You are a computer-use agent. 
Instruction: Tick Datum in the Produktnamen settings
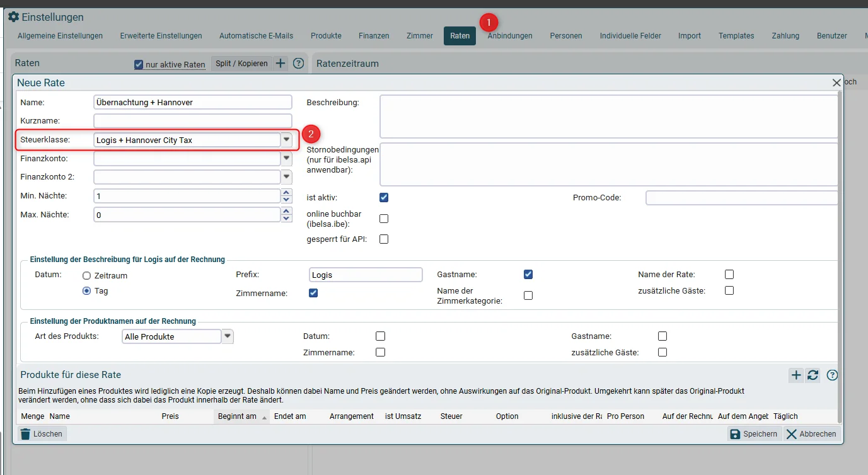point(380,336)
